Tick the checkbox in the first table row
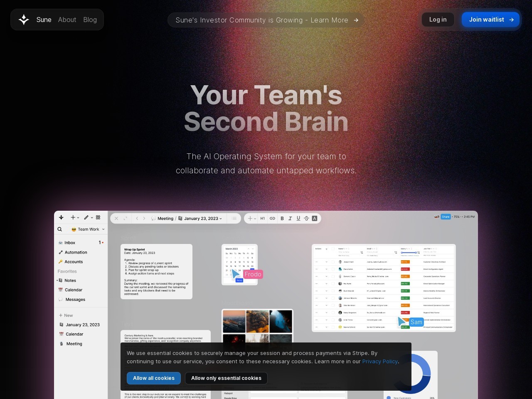The image size is (532, 399). tap(333, 262)
